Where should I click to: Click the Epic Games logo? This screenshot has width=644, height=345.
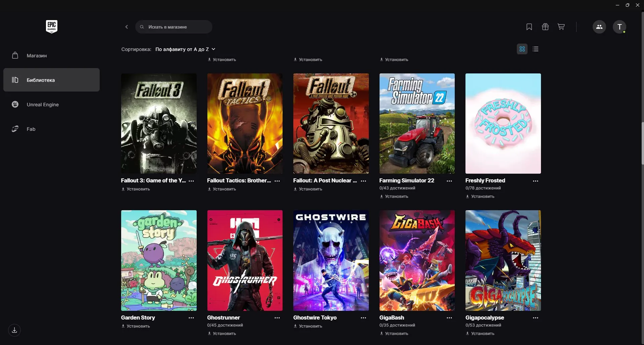pyautogui.click(x=52, y=26)
